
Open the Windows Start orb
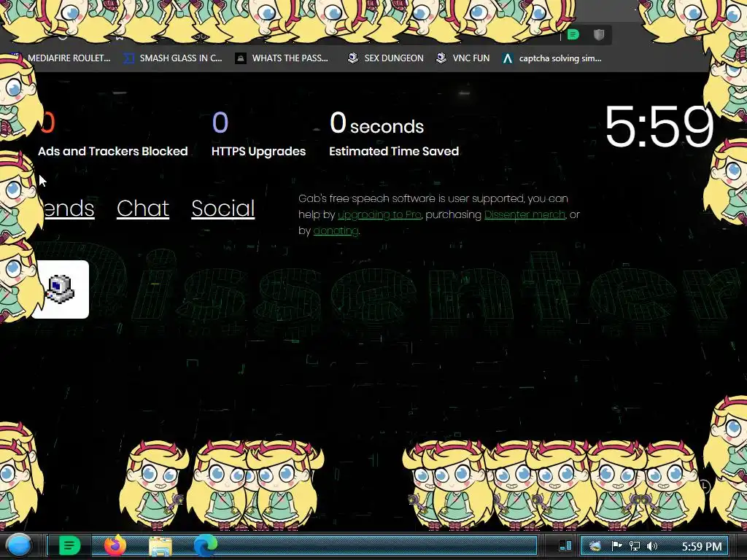[19, 545]
